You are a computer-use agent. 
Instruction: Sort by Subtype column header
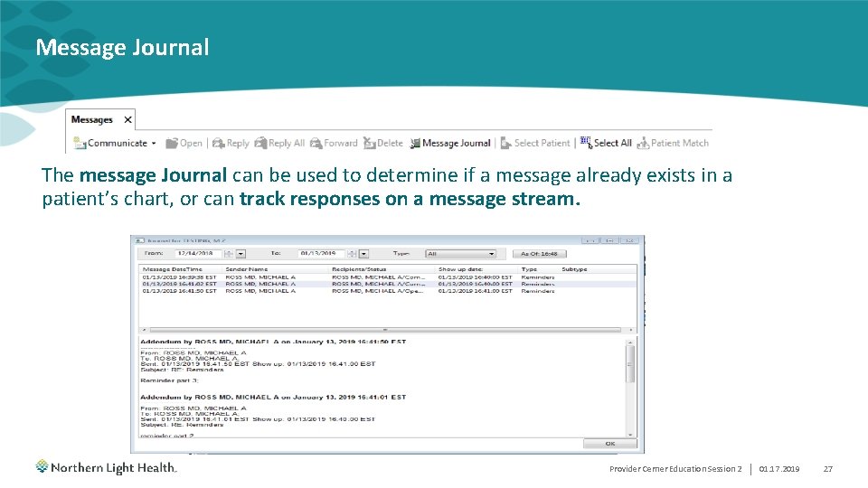pos(575,269)
